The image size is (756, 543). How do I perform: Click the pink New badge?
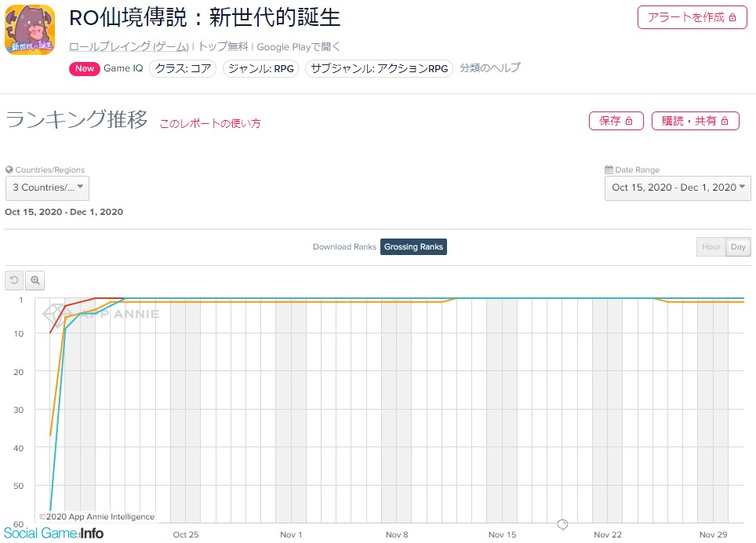85,68
